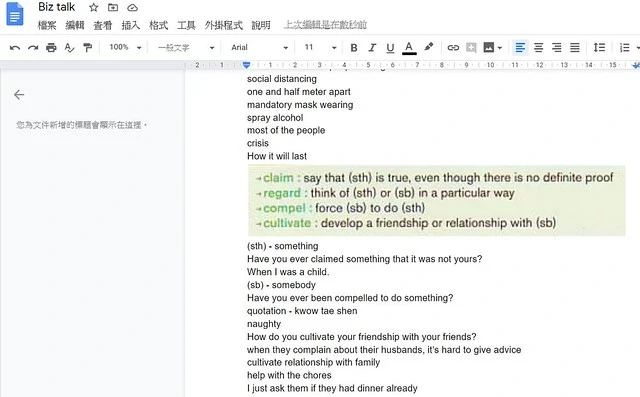Open the 格式 menu
This screenshot has height=397, width=640.
pyautogui.click(x=158, y=25)
